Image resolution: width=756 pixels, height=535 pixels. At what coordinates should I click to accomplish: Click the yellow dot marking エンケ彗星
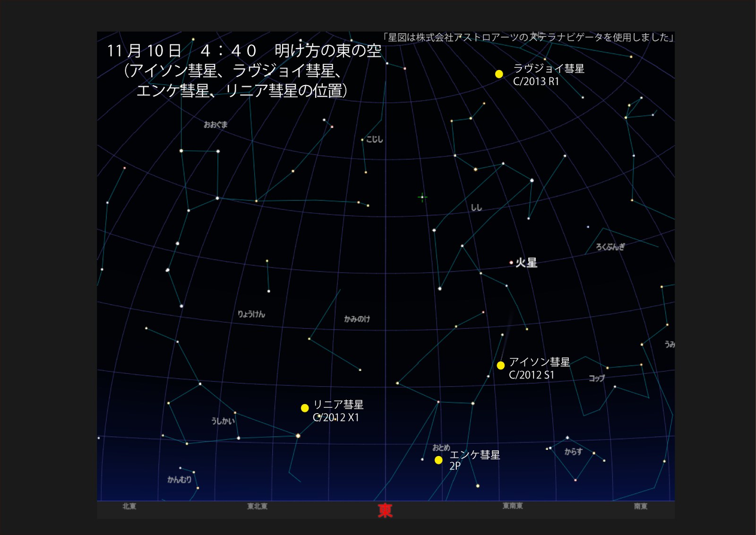(x=438, y=460)
